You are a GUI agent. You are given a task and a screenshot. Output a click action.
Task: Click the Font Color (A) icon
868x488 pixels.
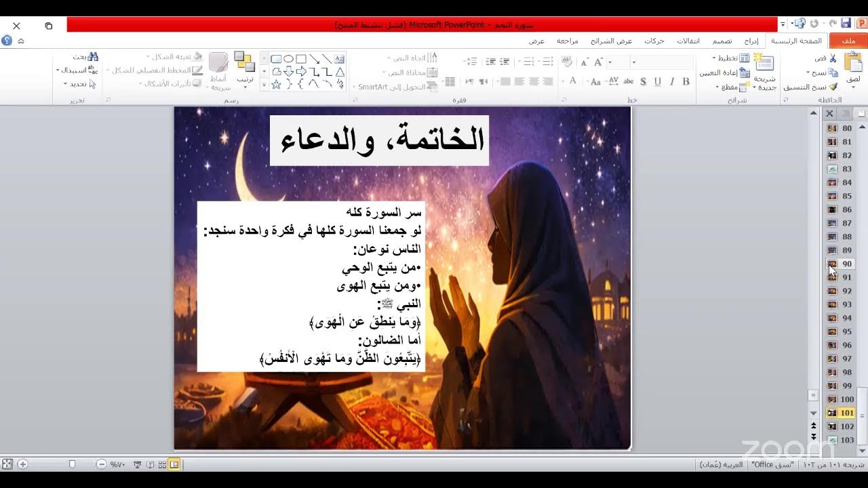point(572,81)
